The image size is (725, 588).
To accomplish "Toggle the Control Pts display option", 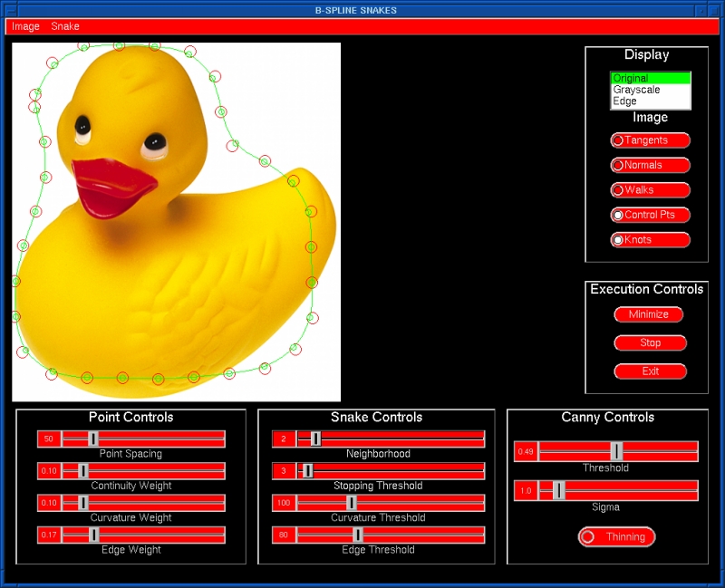I will tap(650, 215).
